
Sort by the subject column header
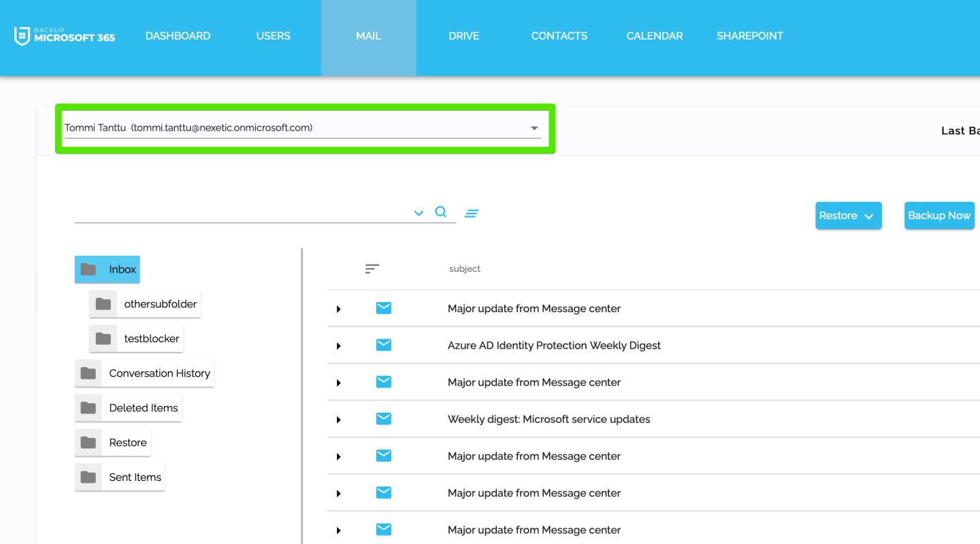pyautogui.click(x=465, y=269)
